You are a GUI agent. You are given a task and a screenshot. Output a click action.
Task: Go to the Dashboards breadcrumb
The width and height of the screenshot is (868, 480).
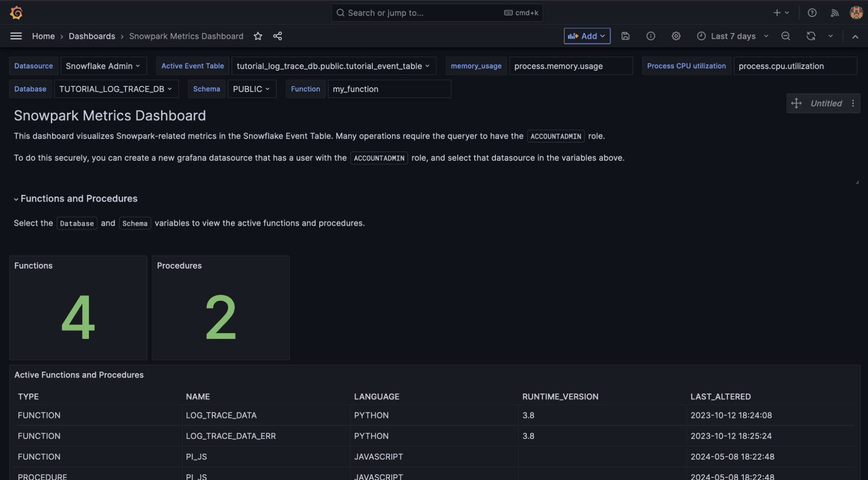[x=92, y=36]
